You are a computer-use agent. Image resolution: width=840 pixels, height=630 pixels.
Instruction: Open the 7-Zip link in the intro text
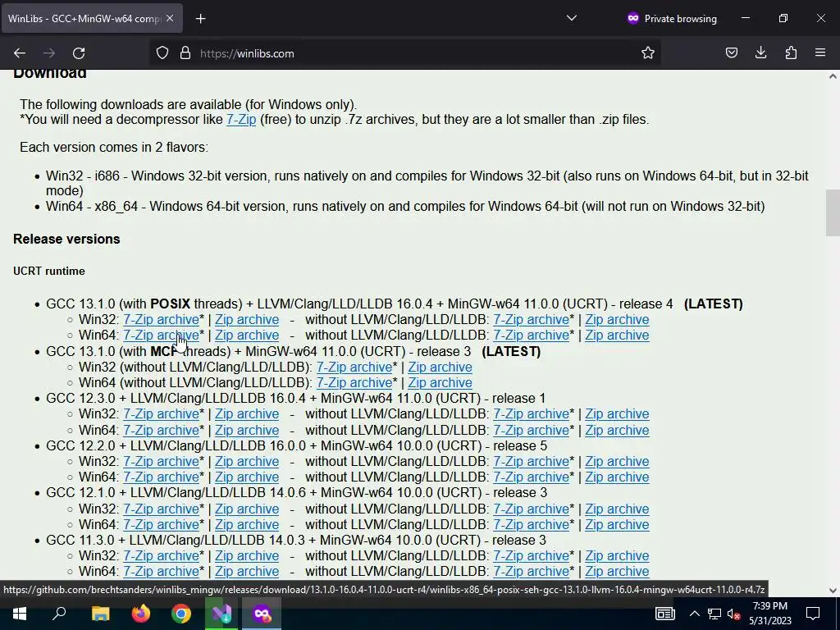[241, 119]
